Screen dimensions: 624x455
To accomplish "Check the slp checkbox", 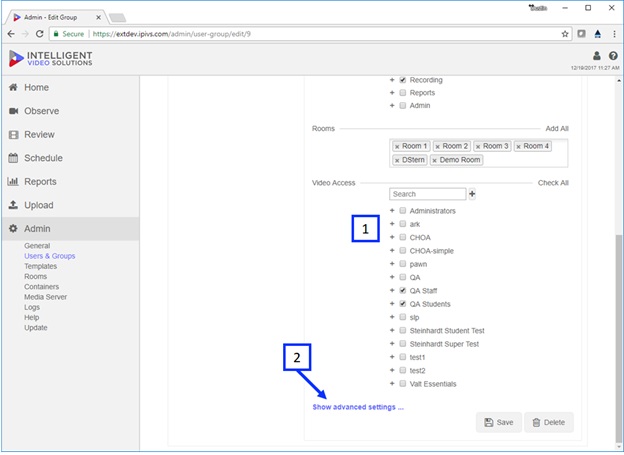I will pyautogui.click(x=403, y=317).
